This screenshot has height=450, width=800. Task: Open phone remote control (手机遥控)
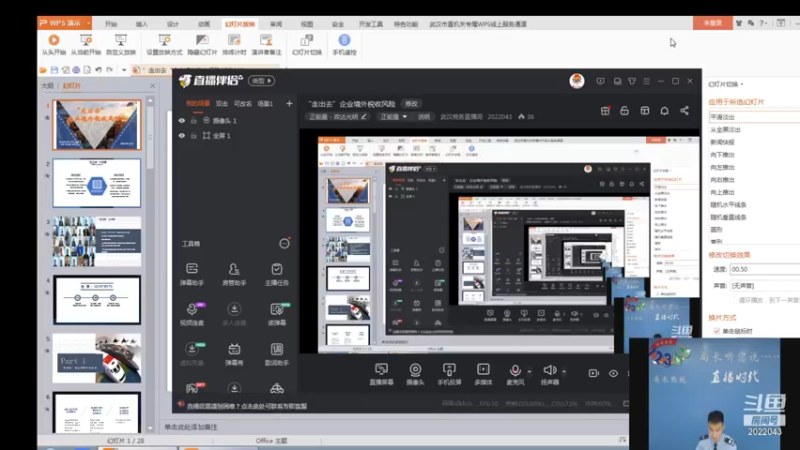[x=344, y=44]
